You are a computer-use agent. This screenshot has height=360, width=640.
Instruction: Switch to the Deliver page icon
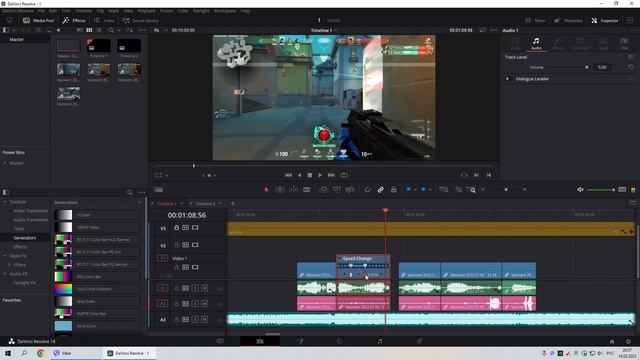[420, 341]
